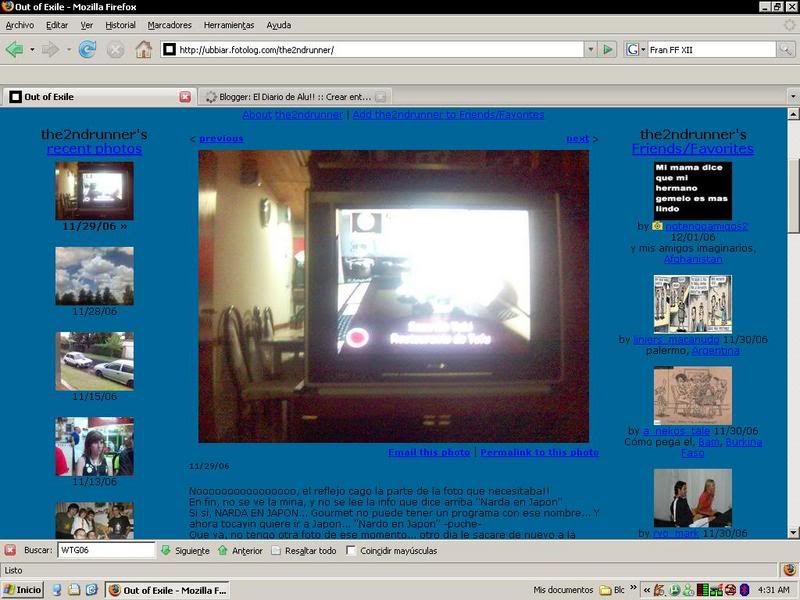Reload the page with the refresh icon
The height and width of the screenshot is (600, 800).
[x=87, y=49]
